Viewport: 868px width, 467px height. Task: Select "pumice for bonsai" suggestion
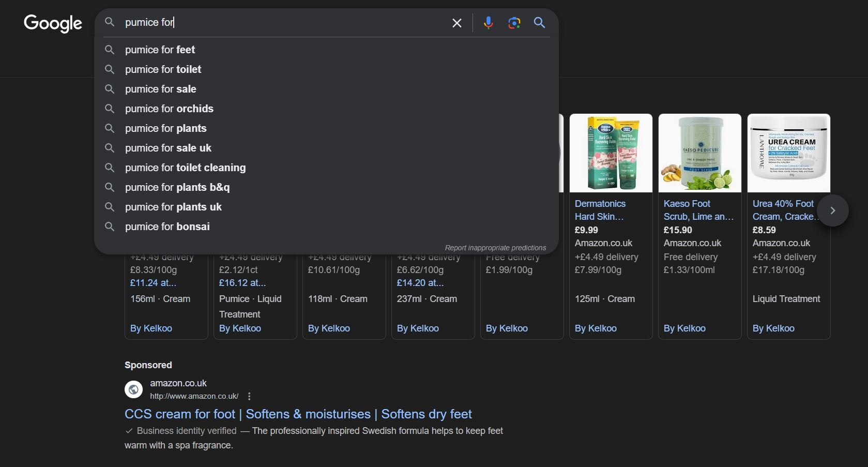click(x=167, y=227)
